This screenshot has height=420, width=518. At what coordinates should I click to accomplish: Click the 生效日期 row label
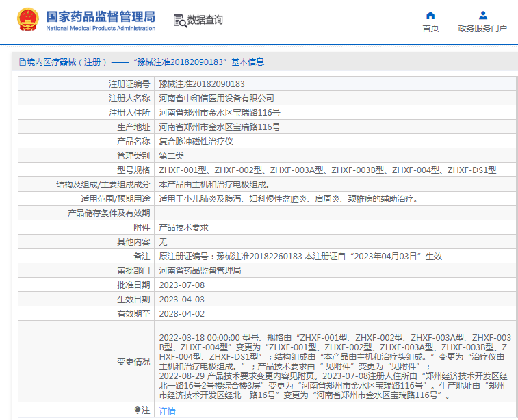(133, 300)
